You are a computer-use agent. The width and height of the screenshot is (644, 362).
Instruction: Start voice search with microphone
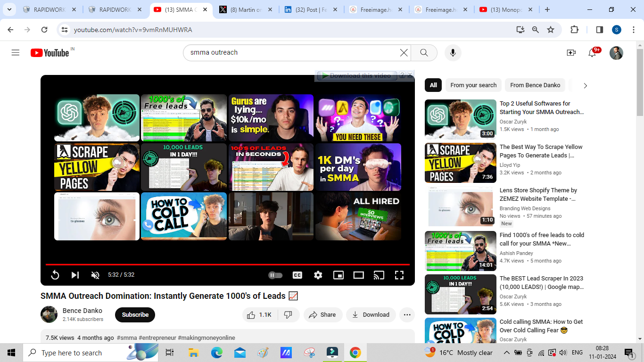click(453, 53)
